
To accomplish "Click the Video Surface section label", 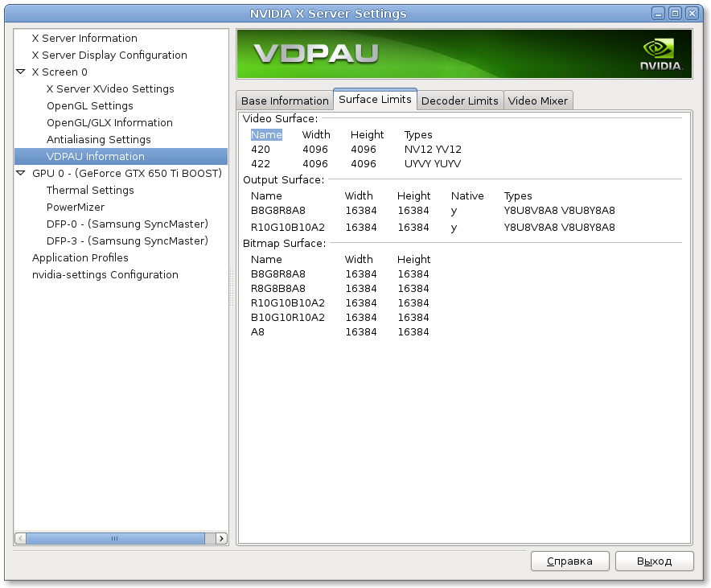I will [280, 118].
